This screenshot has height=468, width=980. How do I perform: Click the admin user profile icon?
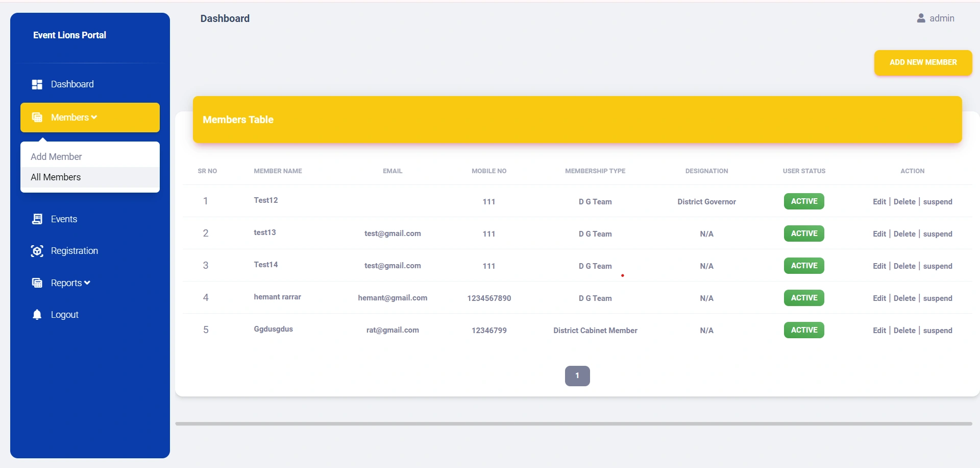tap(921, 18)
